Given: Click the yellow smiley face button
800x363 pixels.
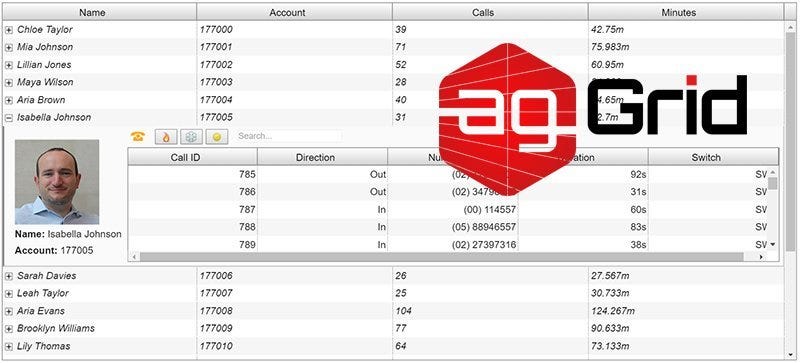Looking at the screenshot, I should tap(217, 136).
